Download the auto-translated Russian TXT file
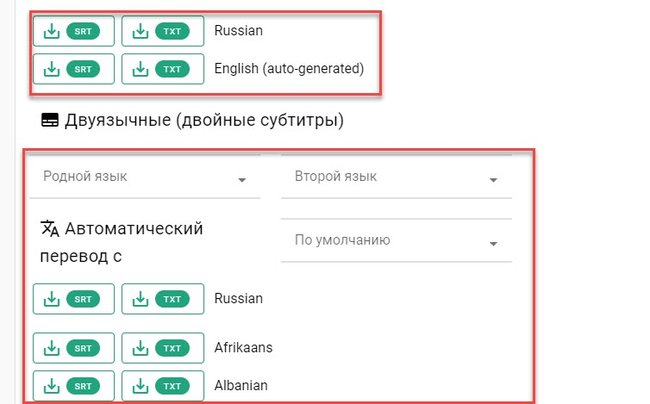The height and width of the screenshot is (404, 650). coord(162,299)
